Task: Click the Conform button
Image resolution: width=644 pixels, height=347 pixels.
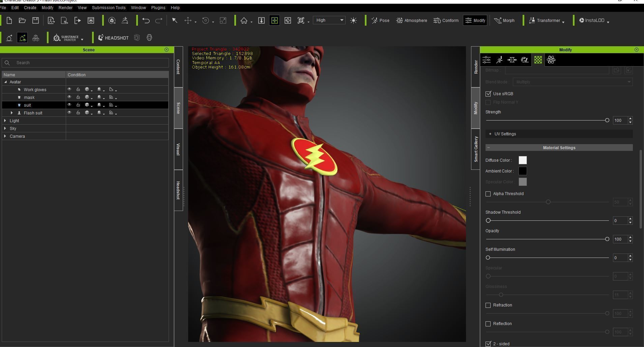Action: (446, 20)
